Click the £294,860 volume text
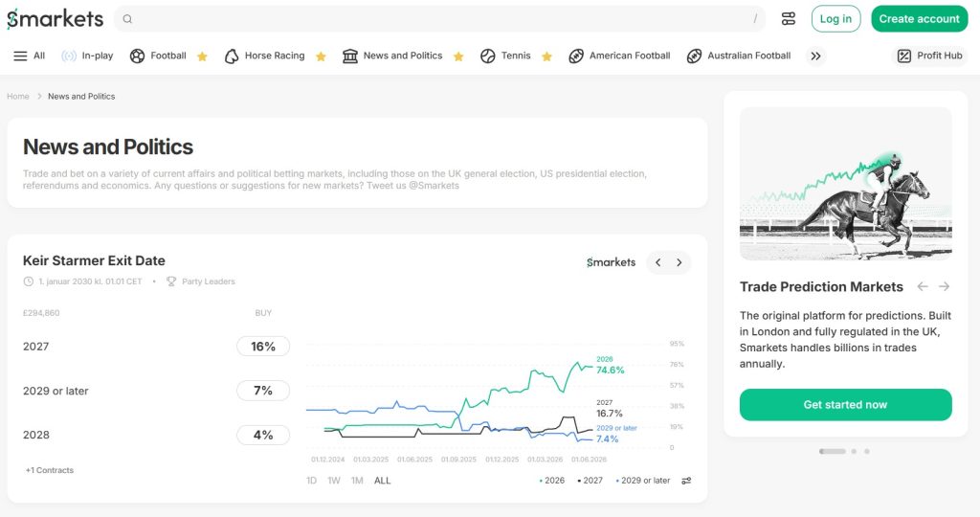Image resolution: width=980 pixels, height=517 pixels. pos(41,313)
